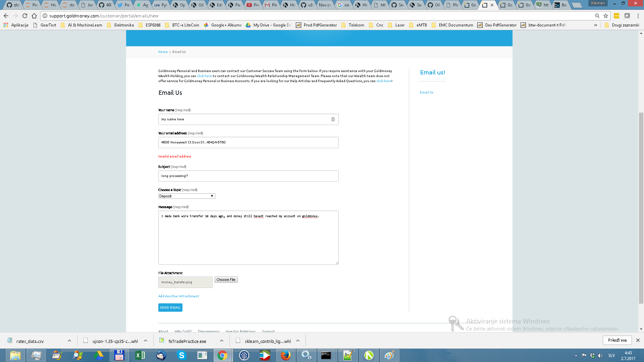Click the email address input field
The height and width of the screenshot is (362, 644).
249,142
